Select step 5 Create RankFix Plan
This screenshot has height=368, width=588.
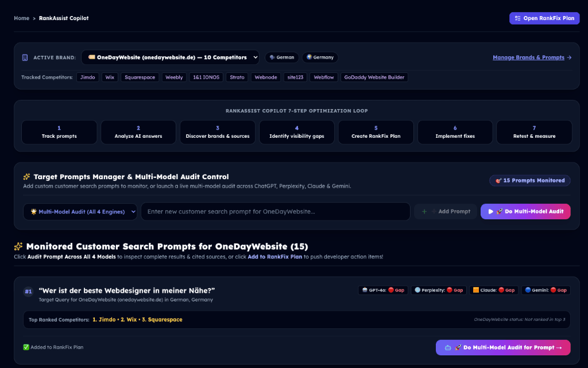(376, 132)
